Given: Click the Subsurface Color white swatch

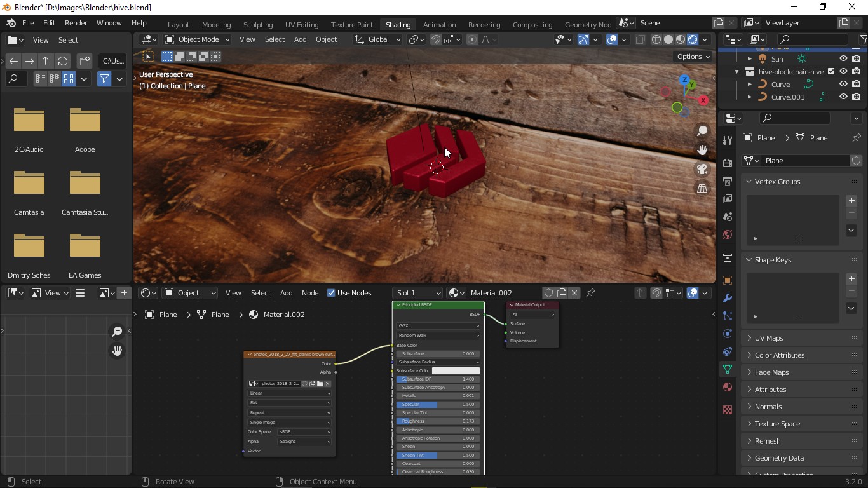Looking at the screenshot, I should [456, 371].
